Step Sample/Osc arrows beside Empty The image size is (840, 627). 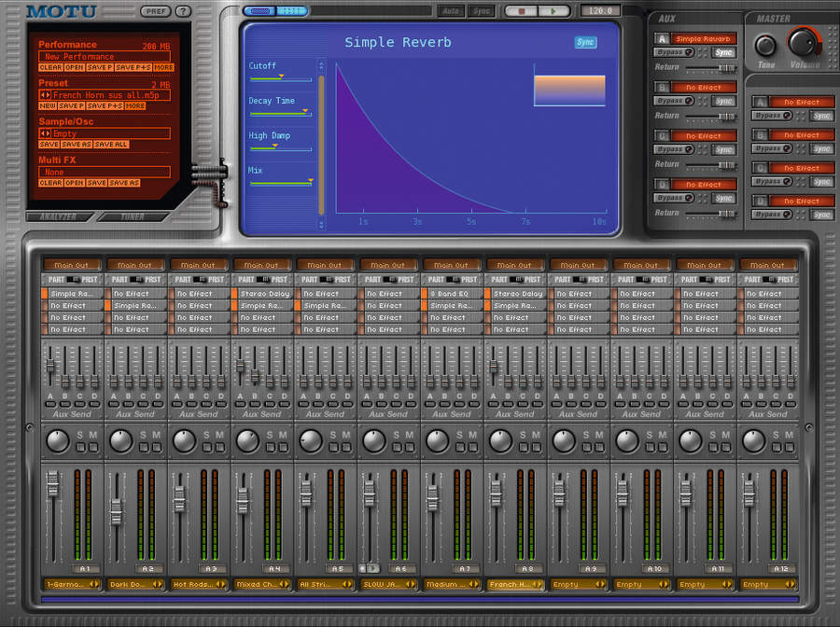click(x=45, y=133)
